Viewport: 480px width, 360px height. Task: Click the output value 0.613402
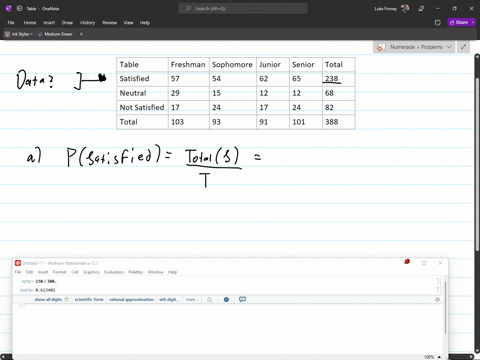45,290
